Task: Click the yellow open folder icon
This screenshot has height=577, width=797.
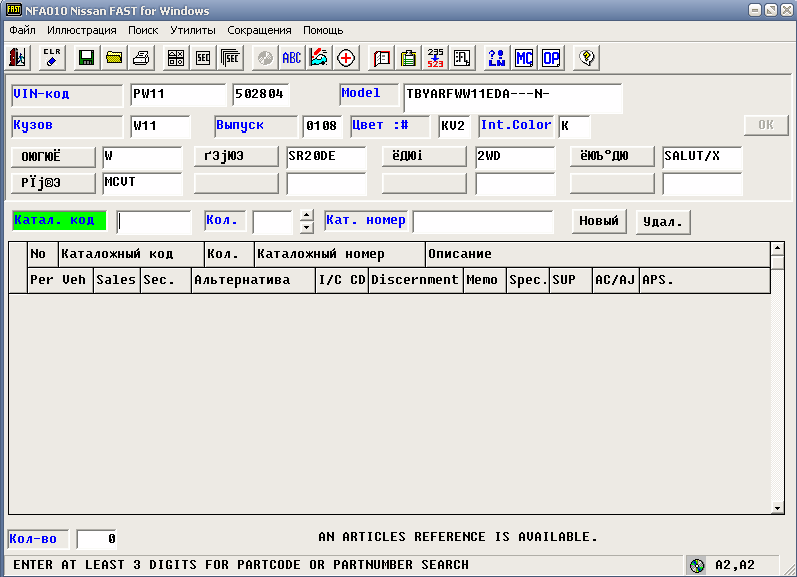Action: click(114, 57)
